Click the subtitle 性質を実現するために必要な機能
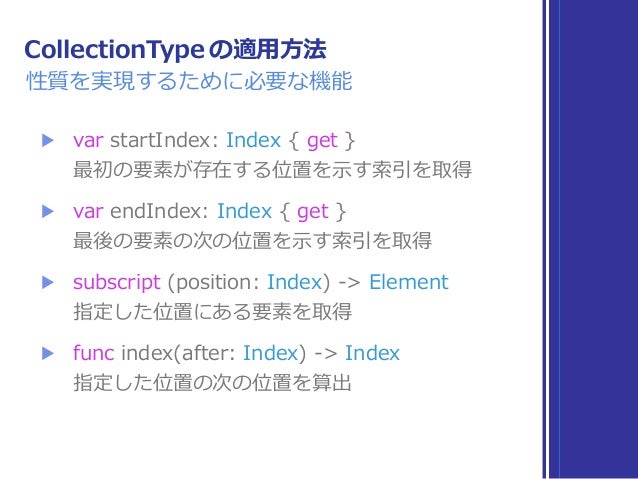This screenshot has width=638, height=479. (x=189, y=81)
